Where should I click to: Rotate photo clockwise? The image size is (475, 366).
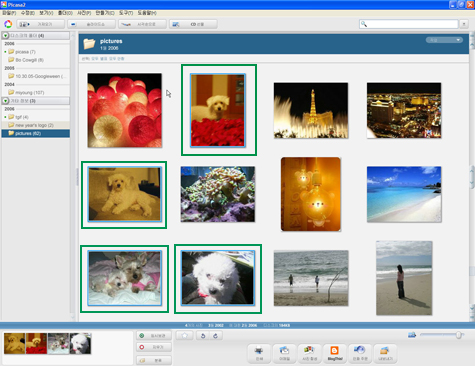215,336
